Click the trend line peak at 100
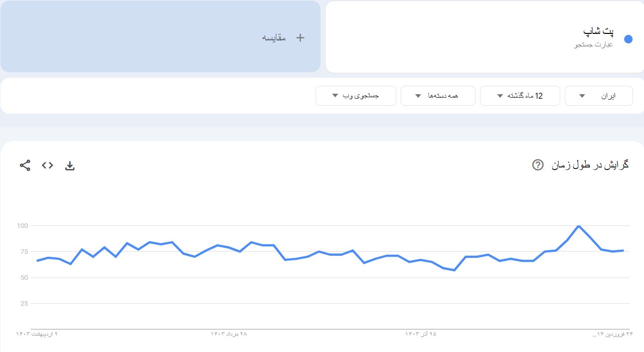Screen dimensions: 644x352 pos(578,226)
